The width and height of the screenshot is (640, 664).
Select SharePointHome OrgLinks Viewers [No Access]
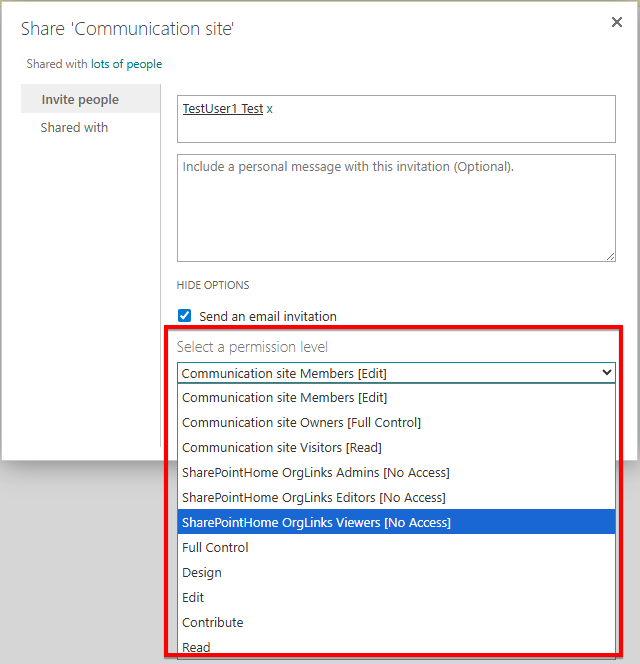coord(316,523)
